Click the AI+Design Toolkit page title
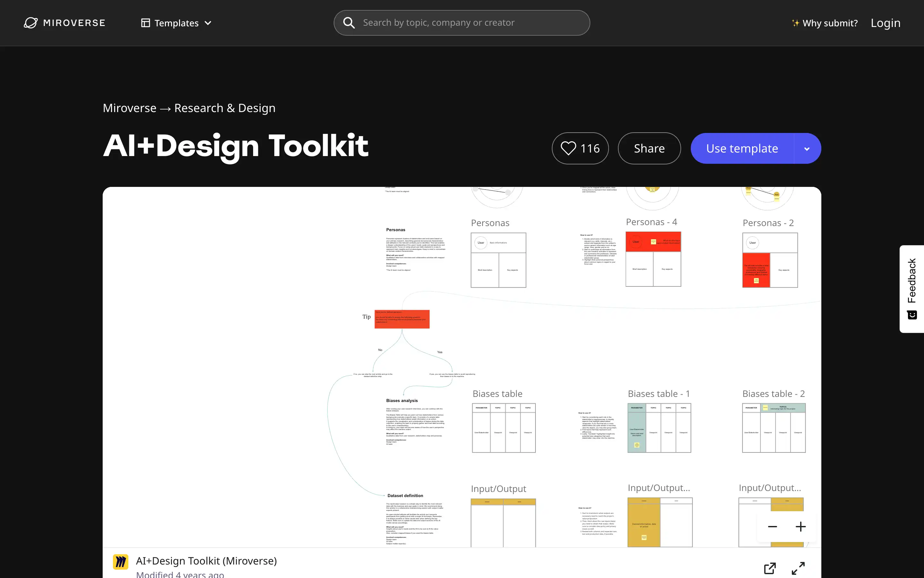The height and width of the screenshot is (578, 924). [x=235, y=146]
